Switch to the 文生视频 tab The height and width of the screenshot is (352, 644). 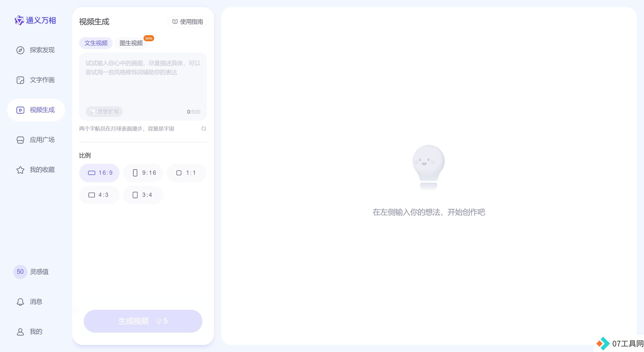(x=96, y=43)
